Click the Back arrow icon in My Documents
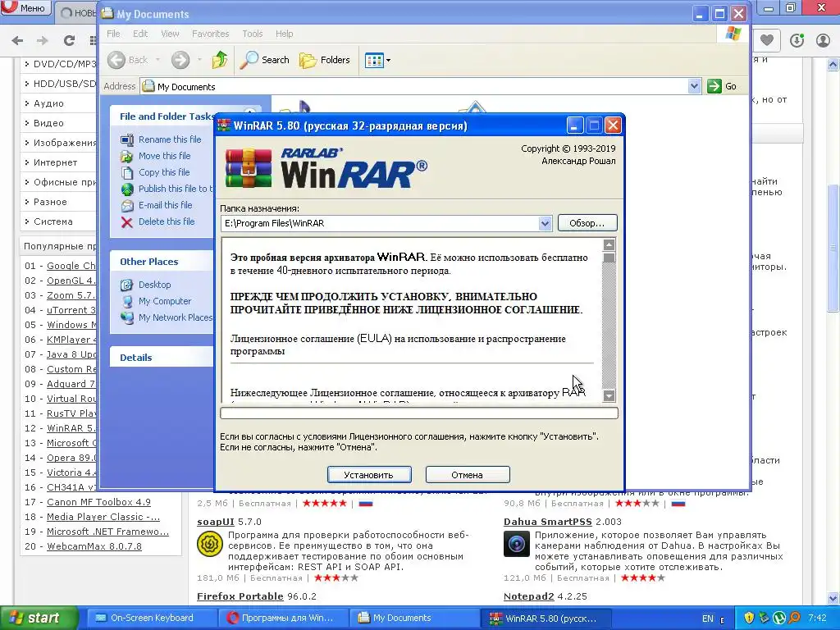This screenshot has width=840, height=630. click(116, 60)
